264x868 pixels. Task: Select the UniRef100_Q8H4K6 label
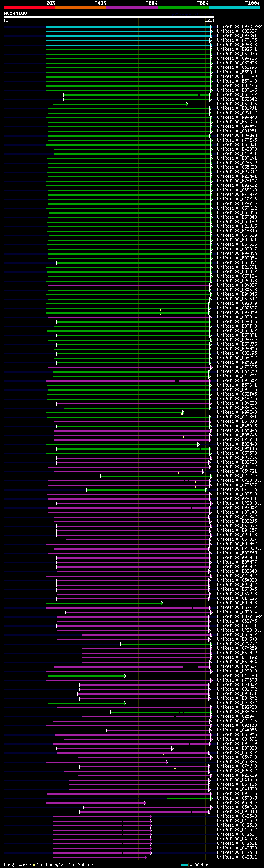point(237,85)
